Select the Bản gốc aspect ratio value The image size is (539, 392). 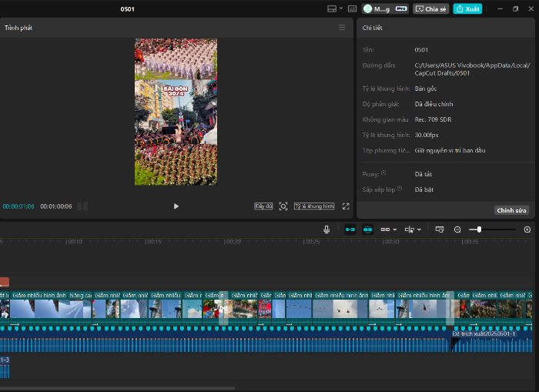pyautogui.click(x=426, y=89)
